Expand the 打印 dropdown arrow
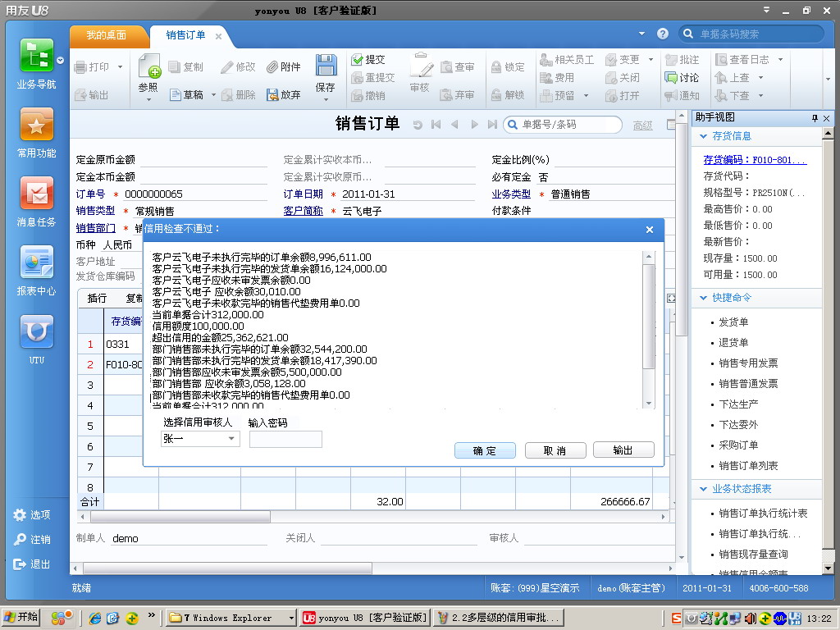 pos(120,67)
